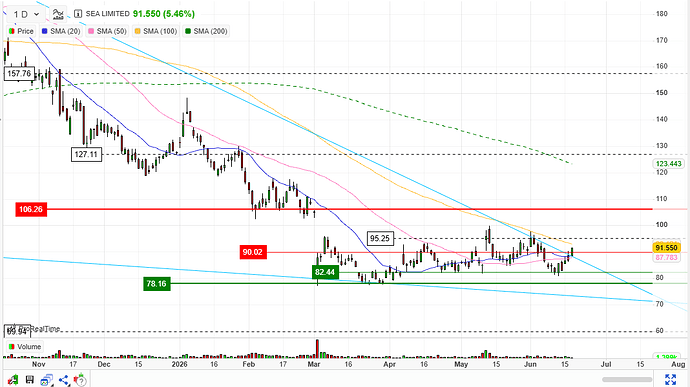This screenshot has width=690, height=387.
Task: Open the chart layouts menu icon
Action: tap(47, 380)
